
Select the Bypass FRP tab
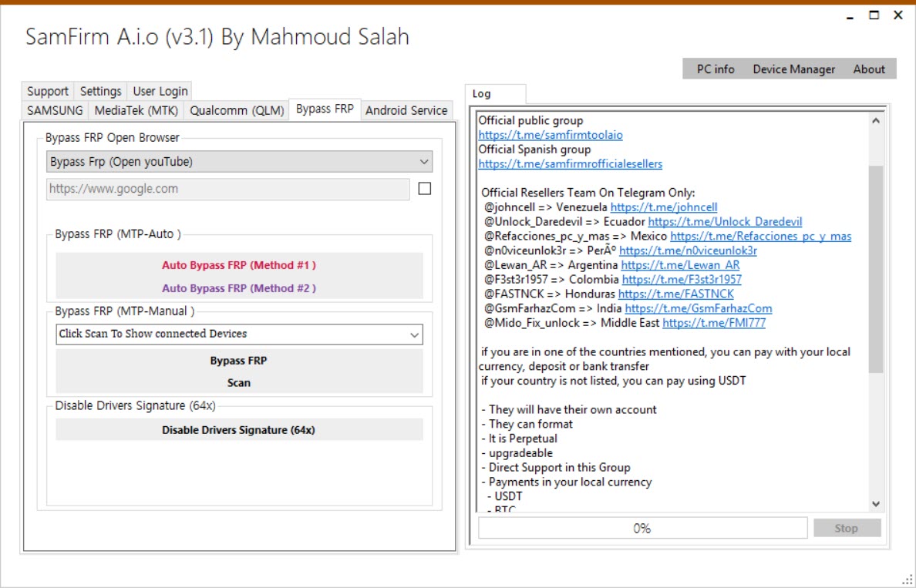click(325, 109)
